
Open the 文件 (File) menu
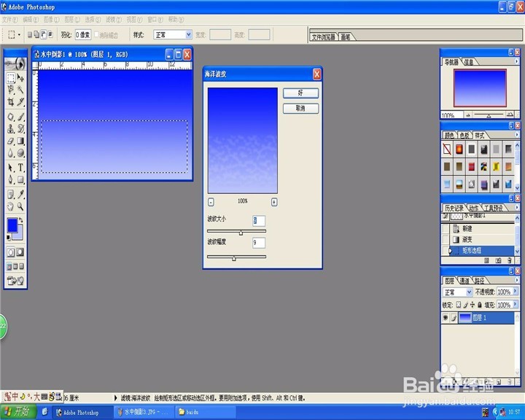pyautogui.click(x=9, y=20)
